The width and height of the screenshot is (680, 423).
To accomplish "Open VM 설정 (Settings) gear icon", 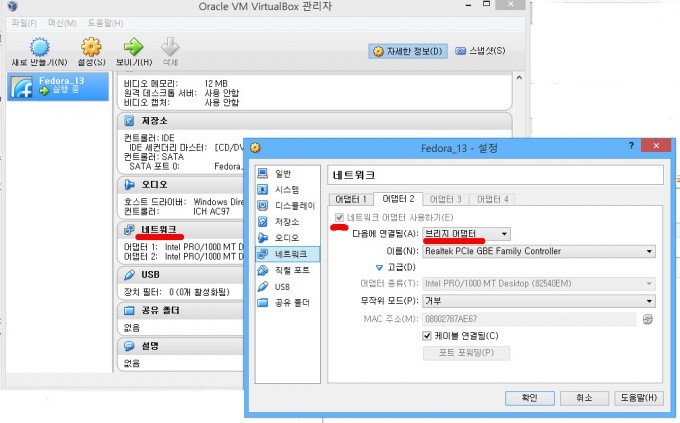I will click(91, 48).
